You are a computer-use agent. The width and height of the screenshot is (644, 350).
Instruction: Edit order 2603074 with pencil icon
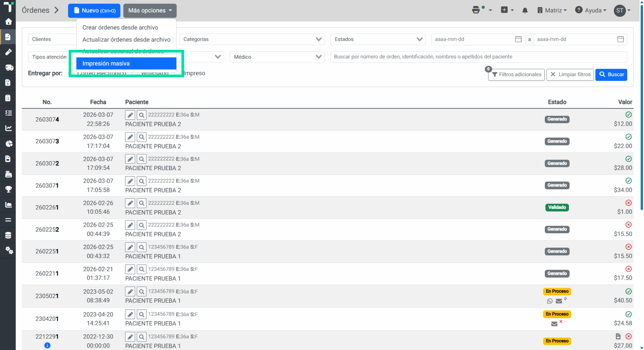coord(130,115)
